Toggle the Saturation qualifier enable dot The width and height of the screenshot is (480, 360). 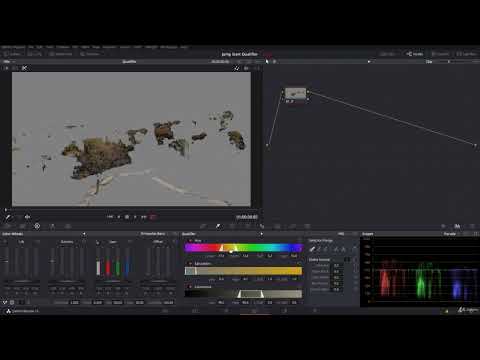pyautogui.click(x=190, y=263)
